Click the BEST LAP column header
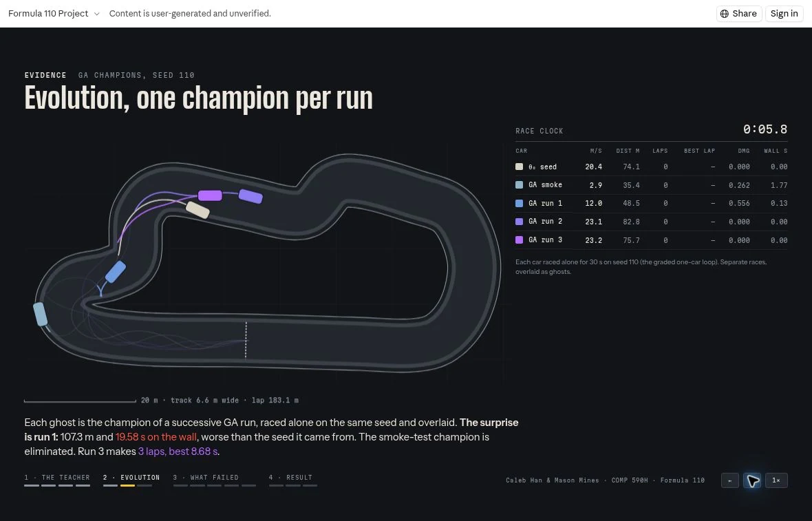 [x=699, y=151]
